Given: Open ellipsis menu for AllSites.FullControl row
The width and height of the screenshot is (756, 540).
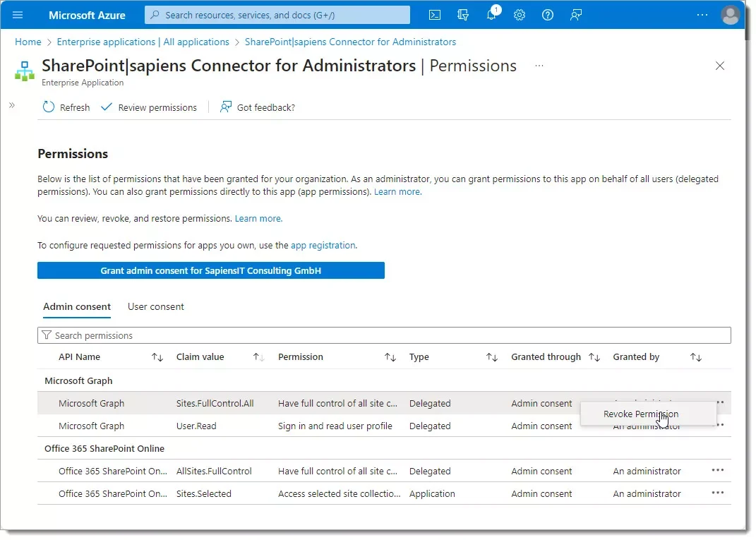Looking at the screenshot, I should click(717, 470).
